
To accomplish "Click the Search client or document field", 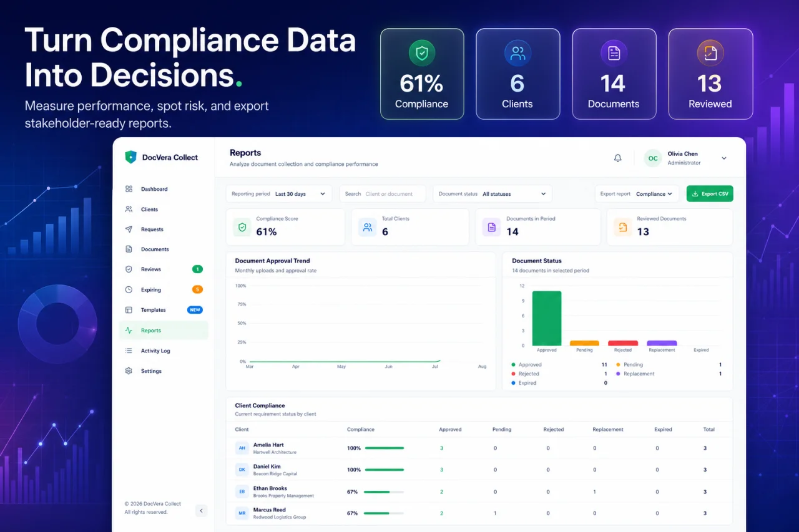I will tap(383, 194).
